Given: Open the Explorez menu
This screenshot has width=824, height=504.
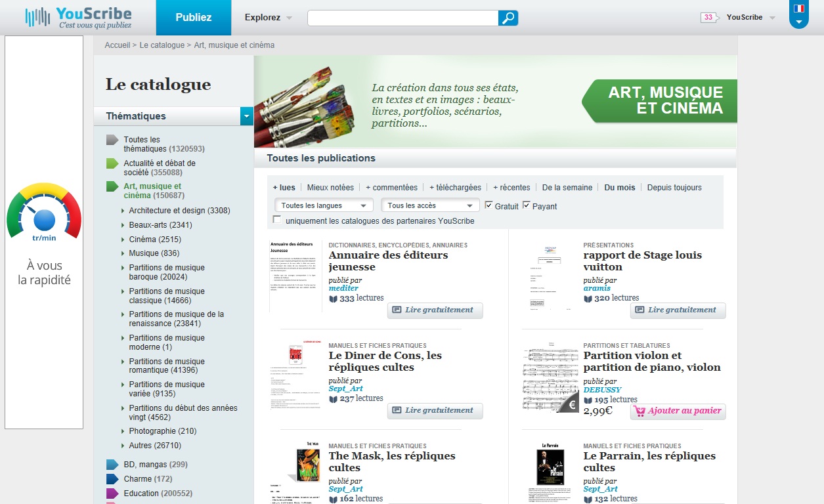Looking at the screenshot, I should coord(268,18).
